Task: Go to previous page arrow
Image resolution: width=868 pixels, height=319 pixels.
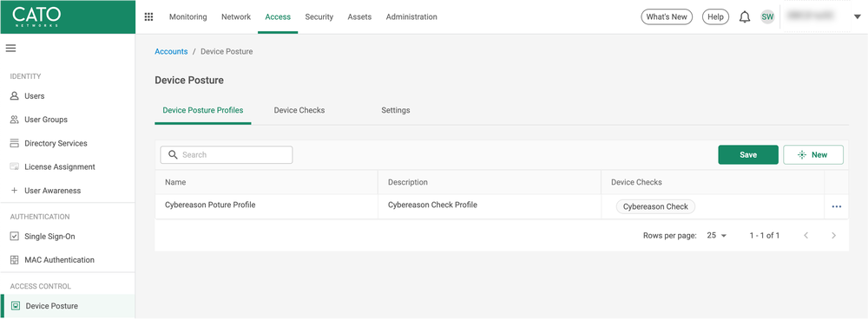Action: point(806,236)
